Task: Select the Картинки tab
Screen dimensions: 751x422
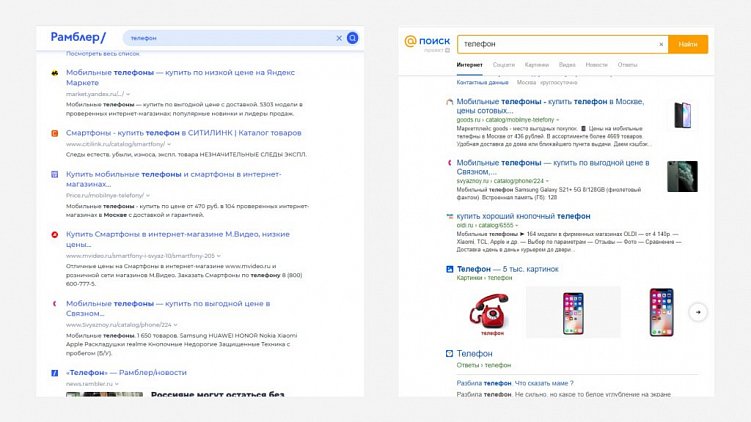Action: tap(536, 65)
